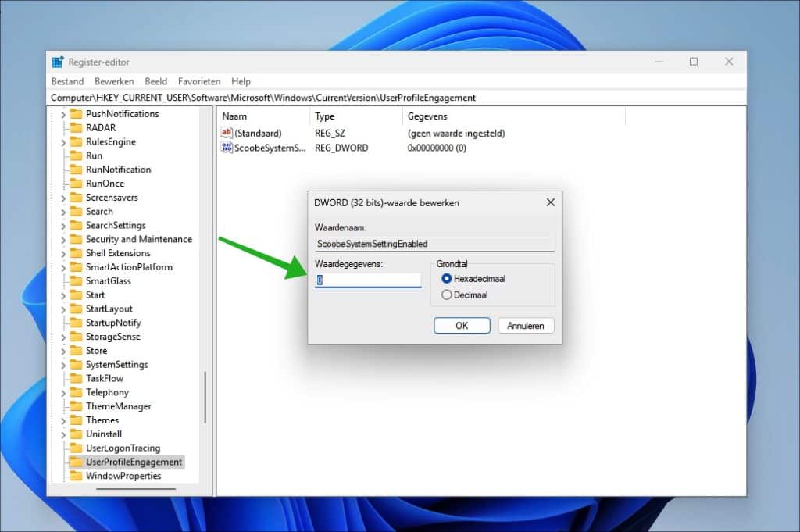Click the Register-editor app icon in title bar
Viewport: 800px width, 532px height.
(x=58, y=62)
